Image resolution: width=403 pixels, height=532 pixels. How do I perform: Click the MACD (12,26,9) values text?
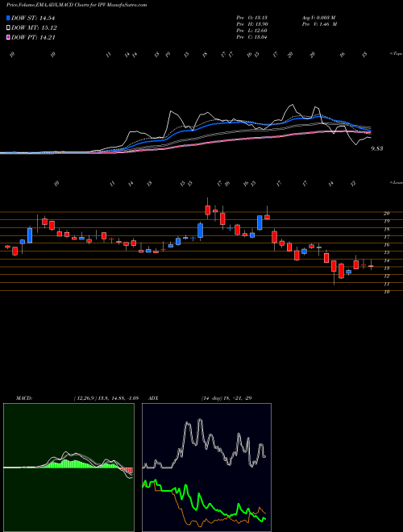(106, 397)
